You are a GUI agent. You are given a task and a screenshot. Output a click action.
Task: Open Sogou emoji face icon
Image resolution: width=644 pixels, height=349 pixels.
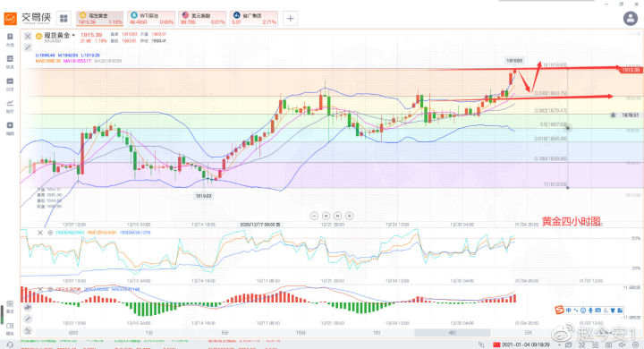(583, 311)
